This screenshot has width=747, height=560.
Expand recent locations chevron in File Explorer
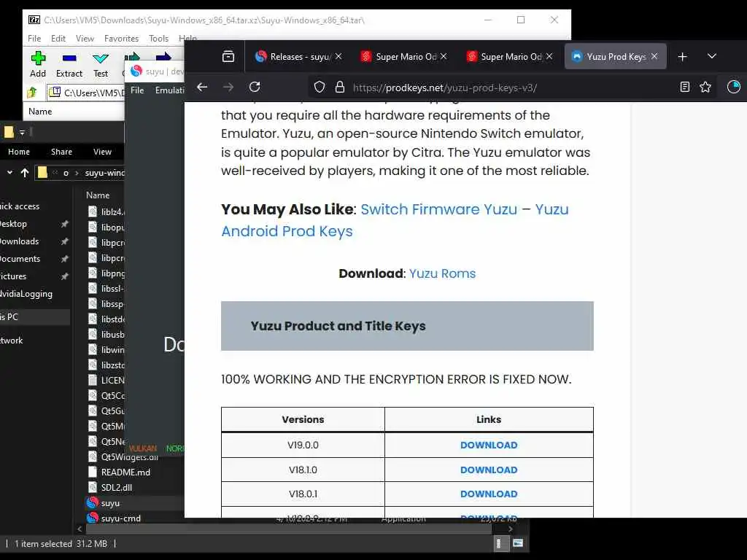[9, 172]
